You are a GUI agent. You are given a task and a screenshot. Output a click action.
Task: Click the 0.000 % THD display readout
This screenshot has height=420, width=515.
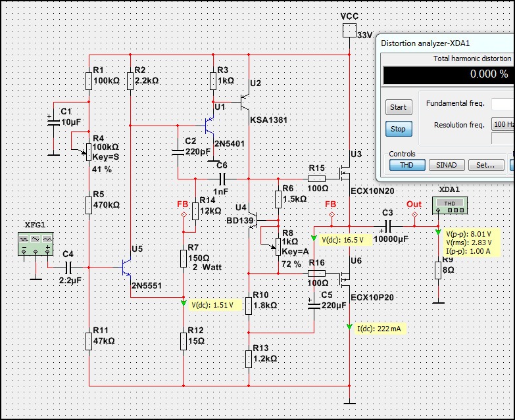tap(449, 74)
